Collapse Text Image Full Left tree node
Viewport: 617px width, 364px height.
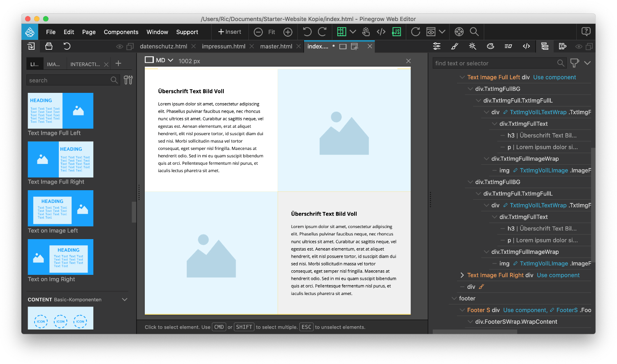[462, 77]
